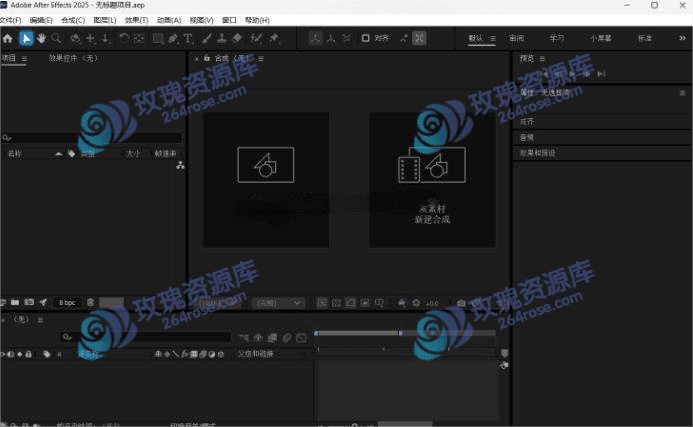Switch to the 默认 workspace
This screenshot has width=693, height=427.
476,38
